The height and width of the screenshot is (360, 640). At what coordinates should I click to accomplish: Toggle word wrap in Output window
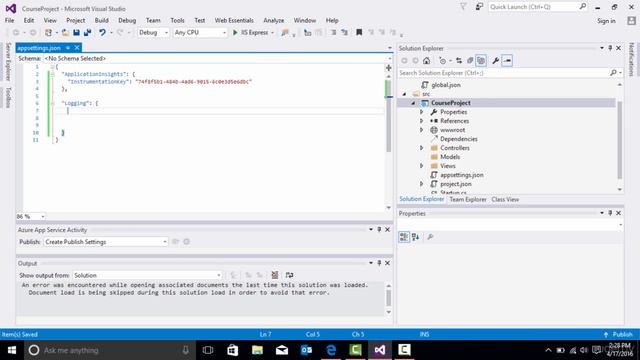point(289,275)
